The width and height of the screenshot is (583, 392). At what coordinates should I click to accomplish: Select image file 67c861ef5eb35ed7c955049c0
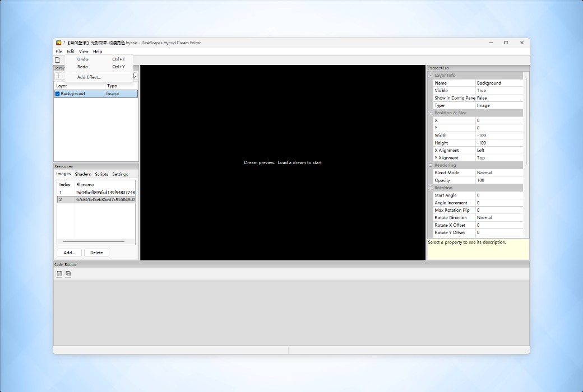[96, 199]
